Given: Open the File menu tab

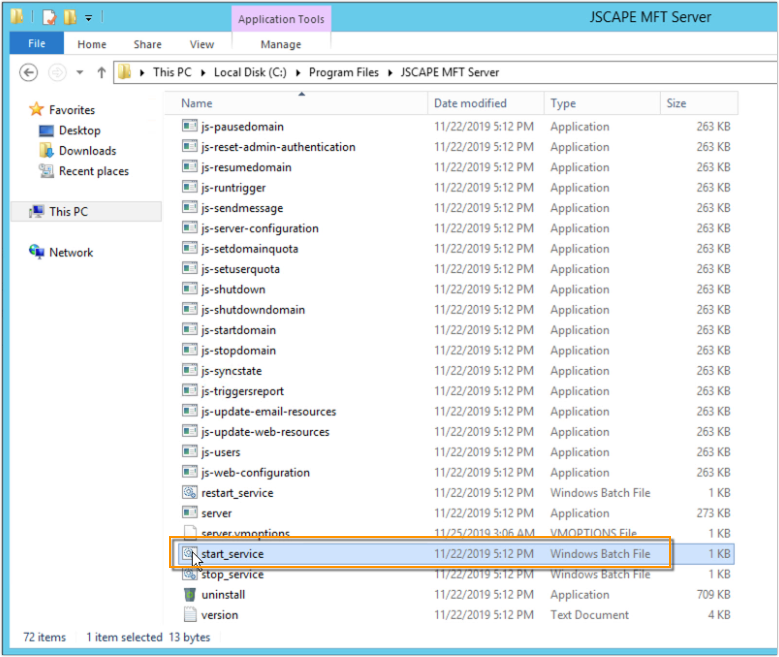Looking at the screenshot, I should pos(37,43).
